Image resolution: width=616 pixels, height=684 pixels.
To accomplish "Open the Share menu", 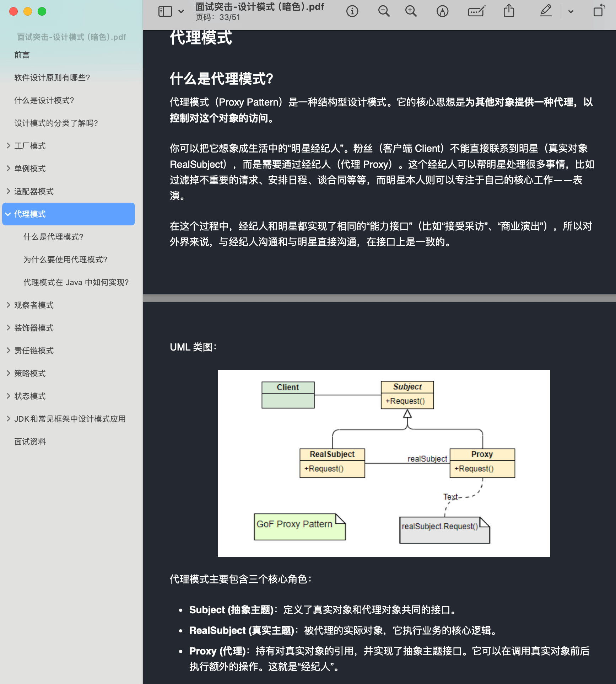I will coord(509,11).
